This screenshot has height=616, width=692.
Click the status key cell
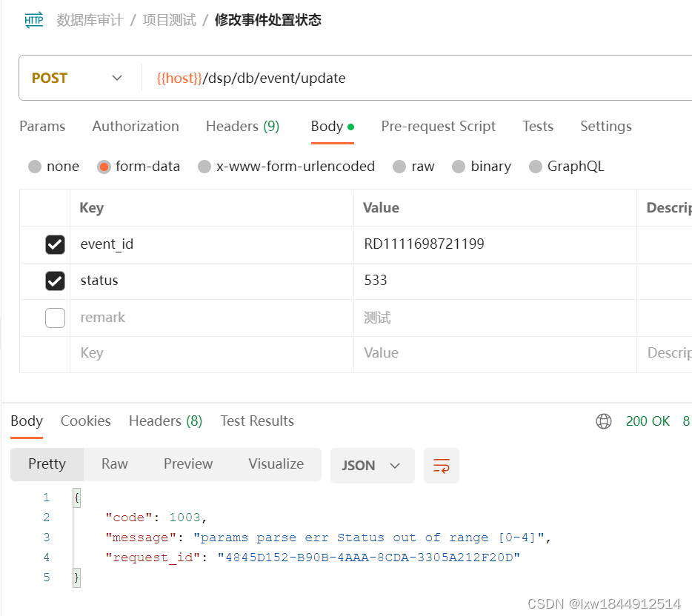click(x=212, y=281)
